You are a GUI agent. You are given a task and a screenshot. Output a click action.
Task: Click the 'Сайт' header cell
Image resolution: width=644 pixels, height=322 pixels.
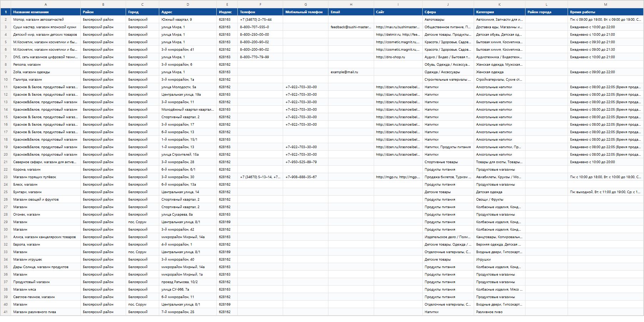tap(398, 12)
